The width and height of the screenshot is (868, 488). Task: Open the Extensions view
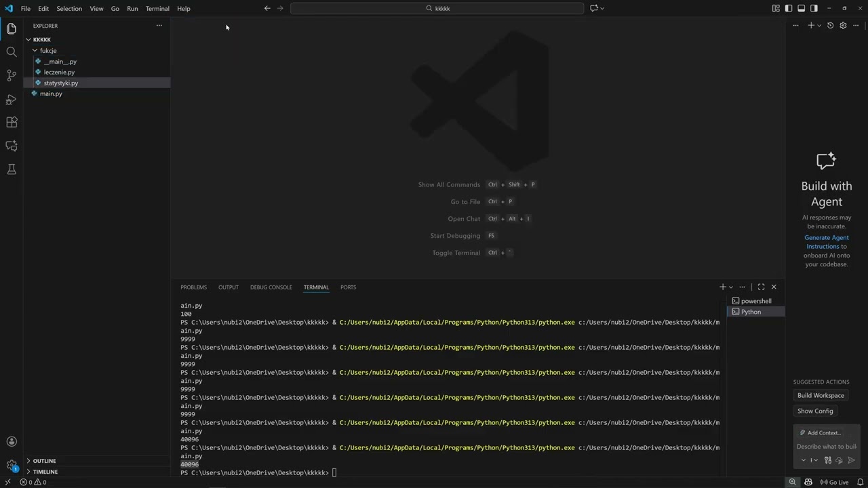(12, 122)
